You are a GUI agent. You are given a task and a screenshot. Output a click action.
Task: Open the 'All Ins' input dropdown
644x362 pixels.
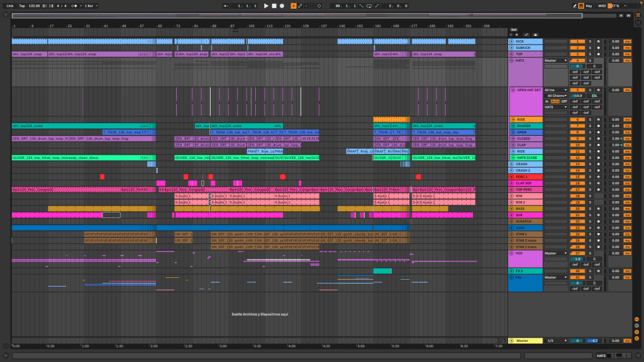556,90
